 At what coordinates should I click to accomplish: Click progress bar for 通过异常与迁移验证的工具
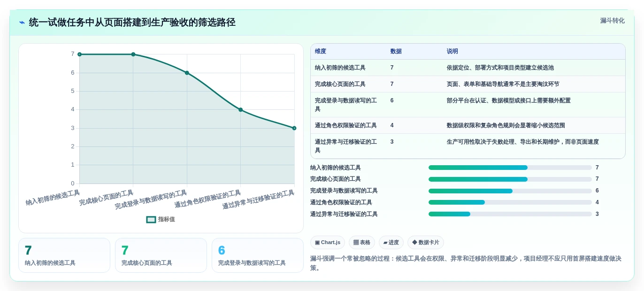510,214
